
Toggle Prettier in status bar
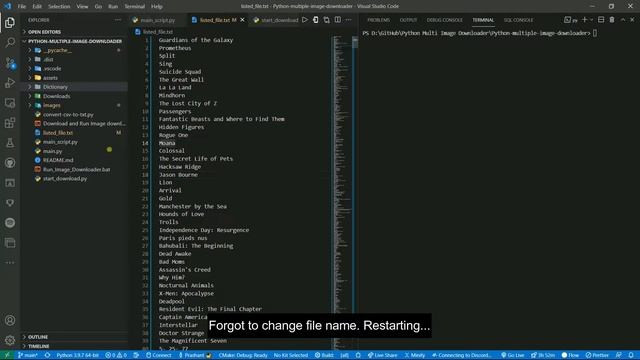tap(597, 355)
